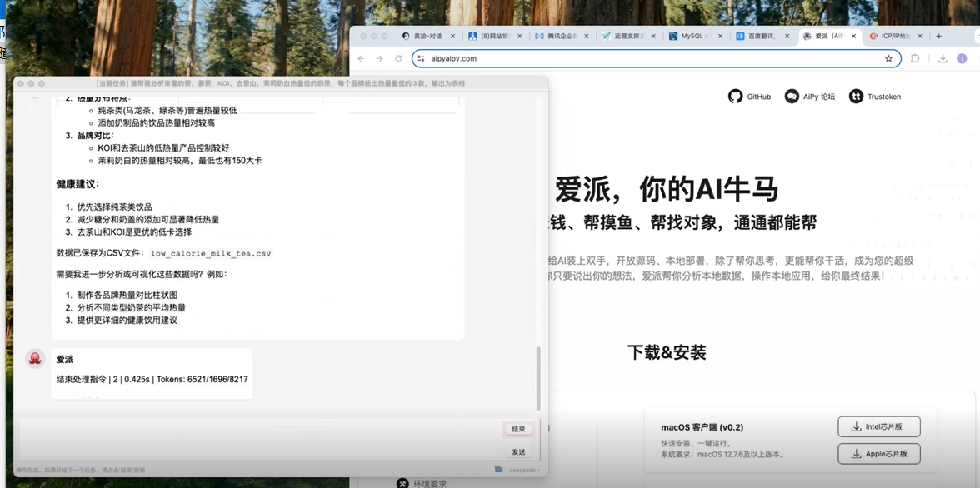Go back in the browser
The width and height of the screenshot is (980, 488).
361,59
